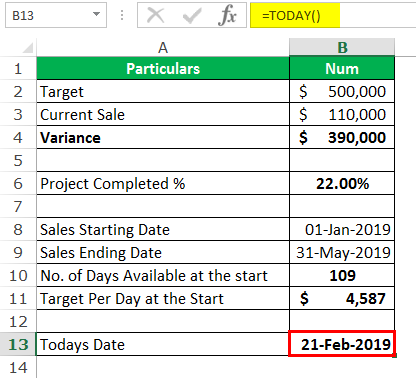Viewport: 416px width, 378px height.
Task: Select the Current Sale label cell
Action: click(x=163, y=114)
